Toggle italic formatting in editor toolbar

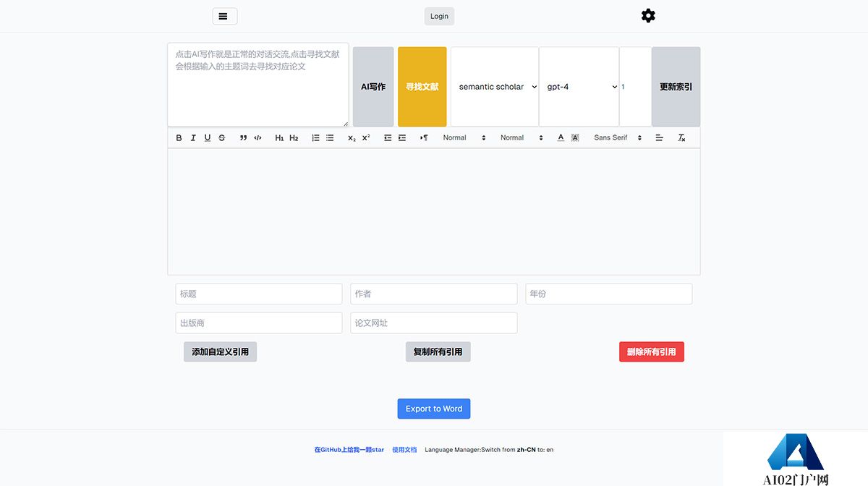coord(193,137)
